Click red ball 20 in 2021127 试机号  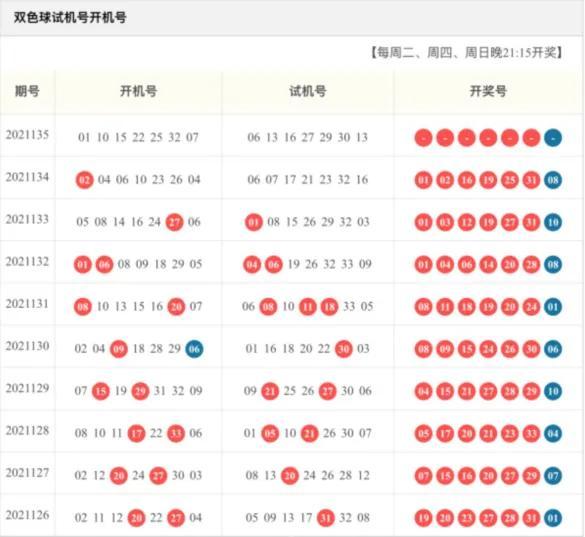click(x=290, y=476)
